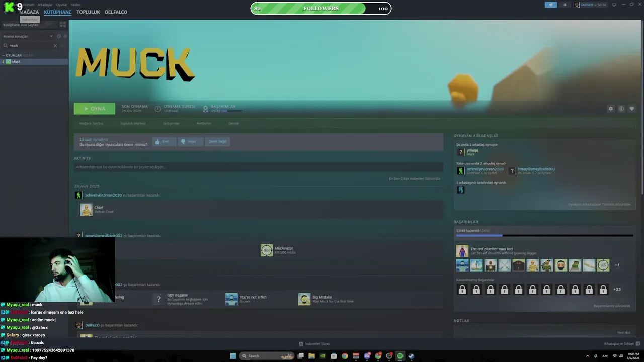Show the +25 locked achievements
The height and width of the screenshot is (362, 644).
pyautogui.click(x=617, y=289)
